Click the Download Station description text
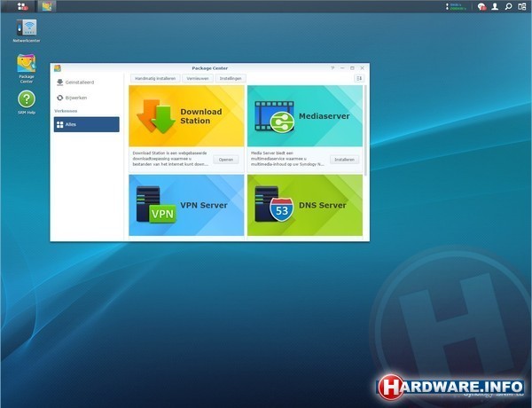 (x=170, y=159)
